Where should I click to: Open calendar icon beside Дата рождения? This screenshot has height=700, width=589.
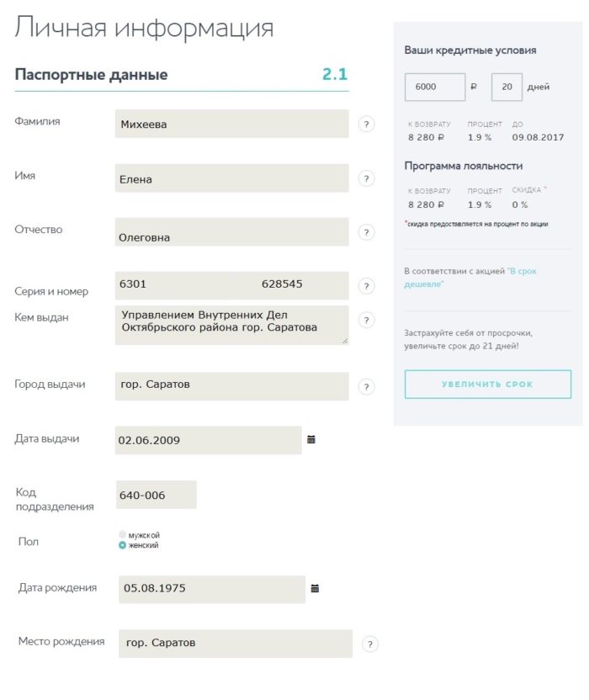[x=313, y=589]
